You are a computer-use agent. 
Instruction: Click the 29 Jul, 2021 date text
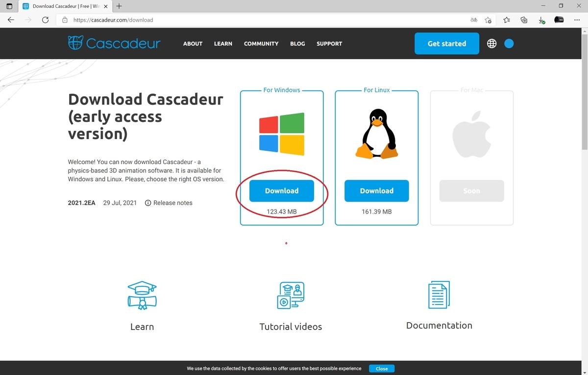[120, 203]
